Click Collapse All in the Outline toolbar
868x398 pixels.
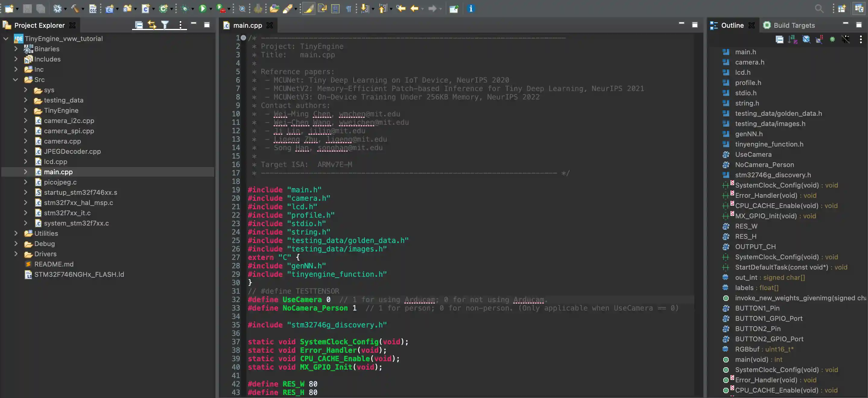[780, 39]
